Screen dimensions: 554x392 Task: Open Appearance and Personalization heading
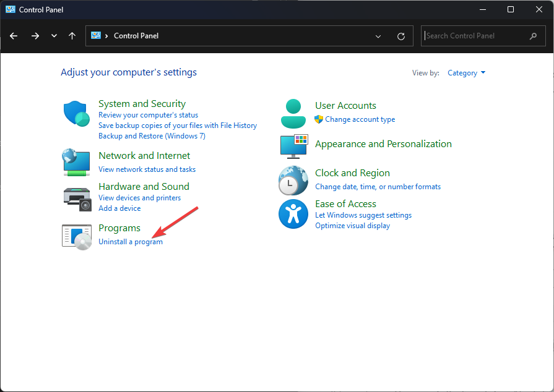click(383, 144)
